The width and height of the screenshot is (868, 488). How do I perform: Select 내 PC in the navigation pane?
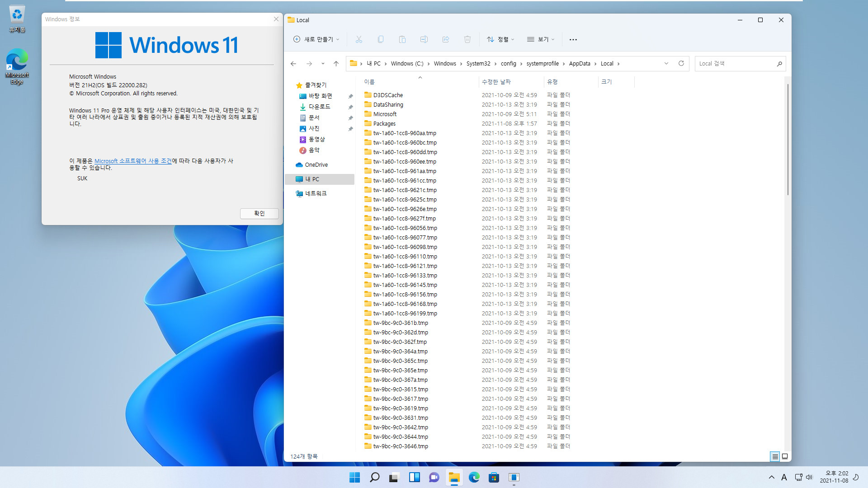[x=320, y=179]
